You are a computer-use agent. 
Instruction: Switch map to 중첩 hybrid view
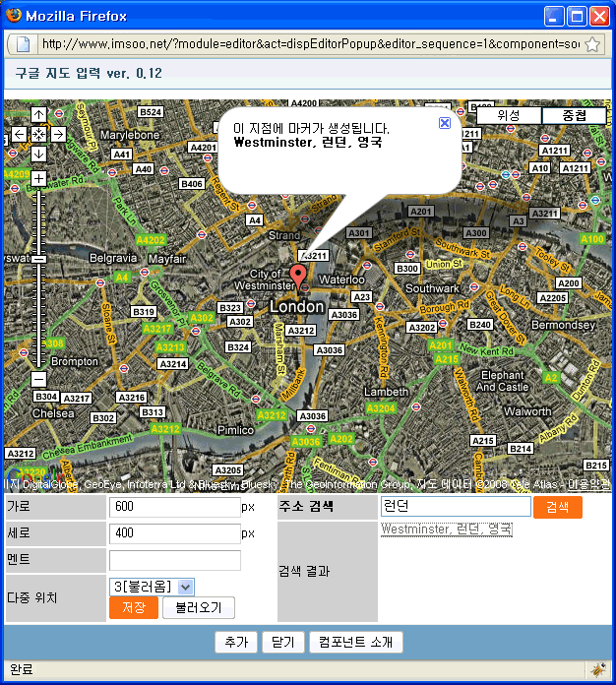click(574, 116)
